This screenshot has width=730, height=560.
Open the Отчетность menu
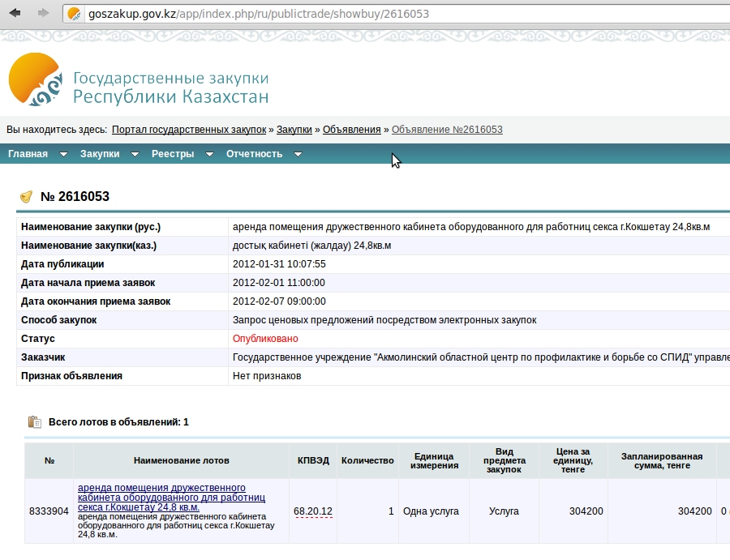tap(254, 154)
